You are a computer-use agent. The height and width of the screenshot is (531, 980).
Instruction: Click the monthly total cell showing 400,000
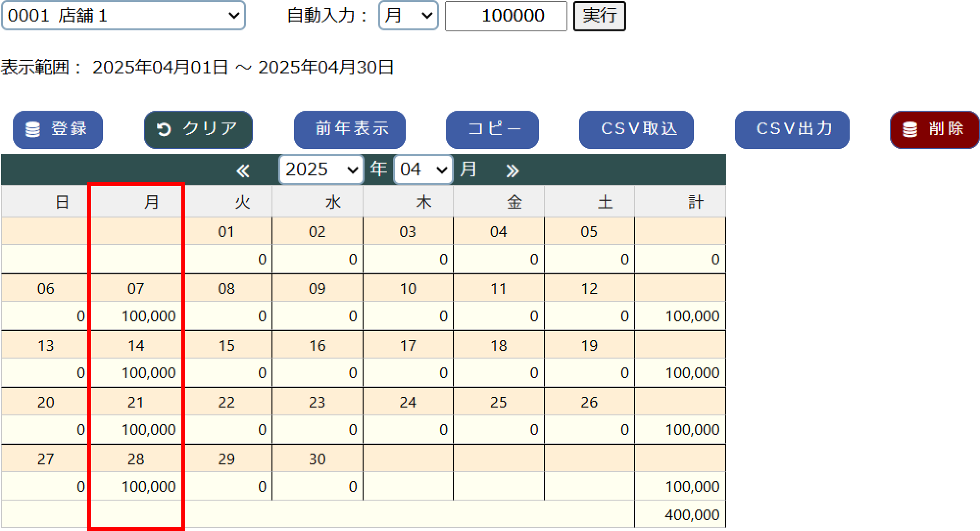pos(680,514)
